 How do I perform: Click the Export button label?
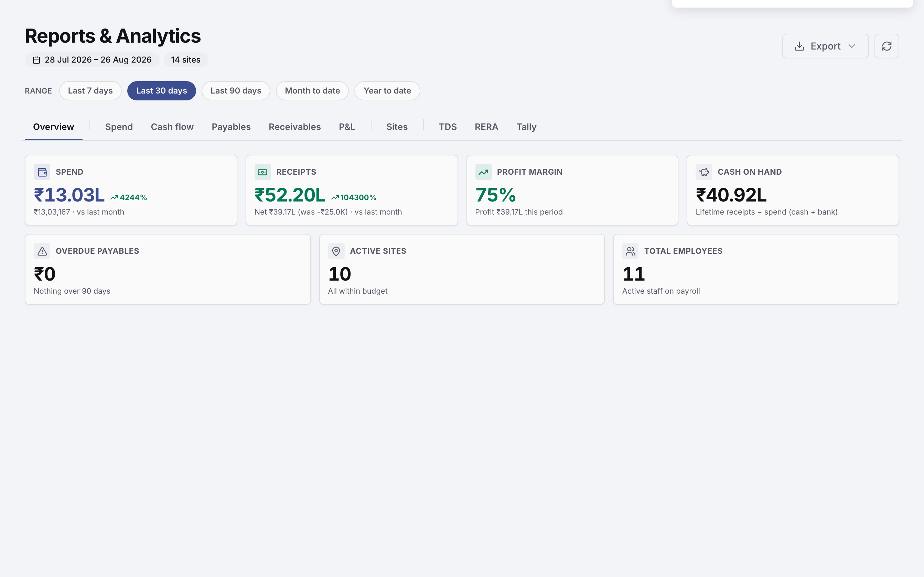point(825,46)
